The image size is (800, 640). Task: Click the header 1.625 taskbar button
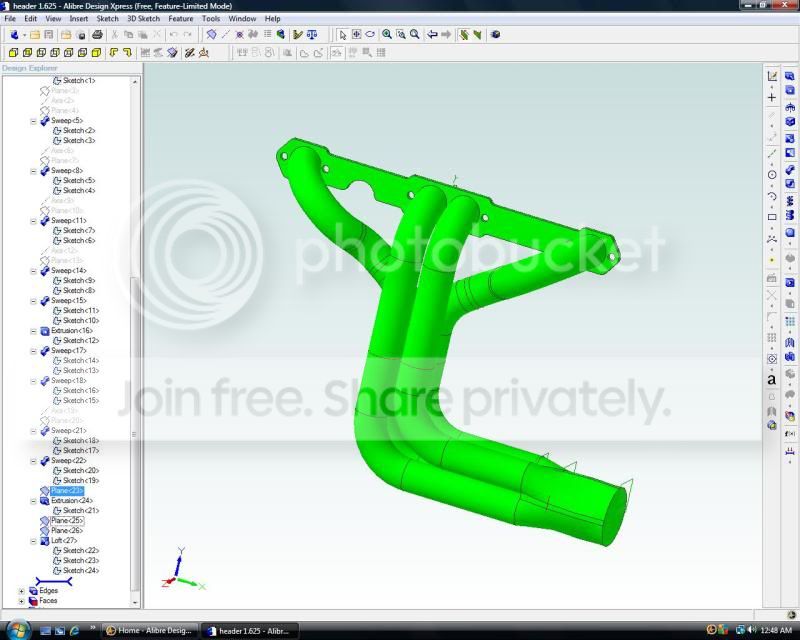pyautogui.click(x=249, y=631)
